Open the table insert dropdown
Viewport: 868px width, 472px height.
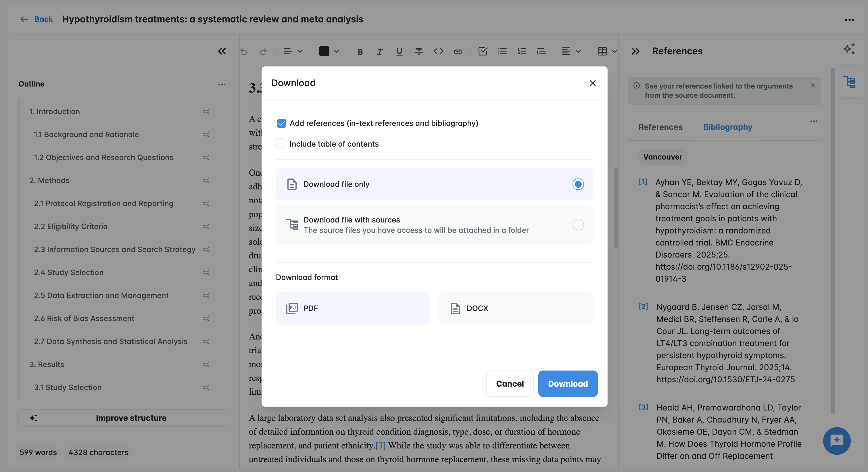coord(608,51)
